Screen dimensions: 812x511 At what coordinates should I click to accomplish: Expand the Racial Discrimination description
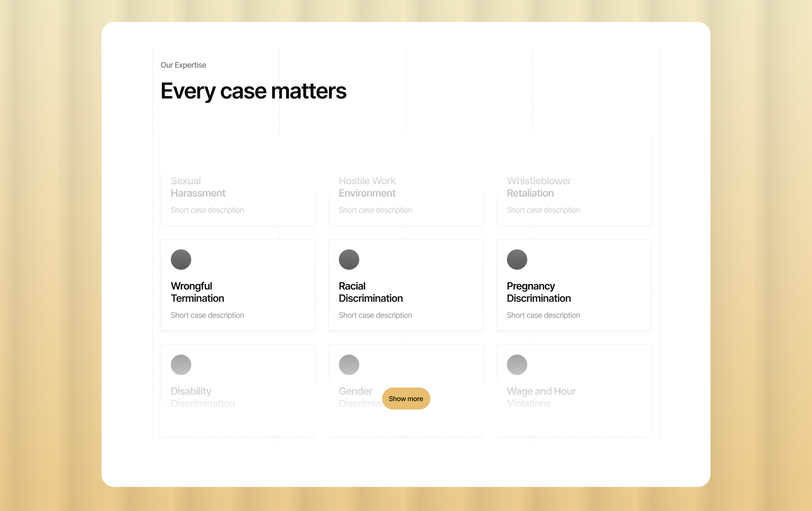coord(375,315)
